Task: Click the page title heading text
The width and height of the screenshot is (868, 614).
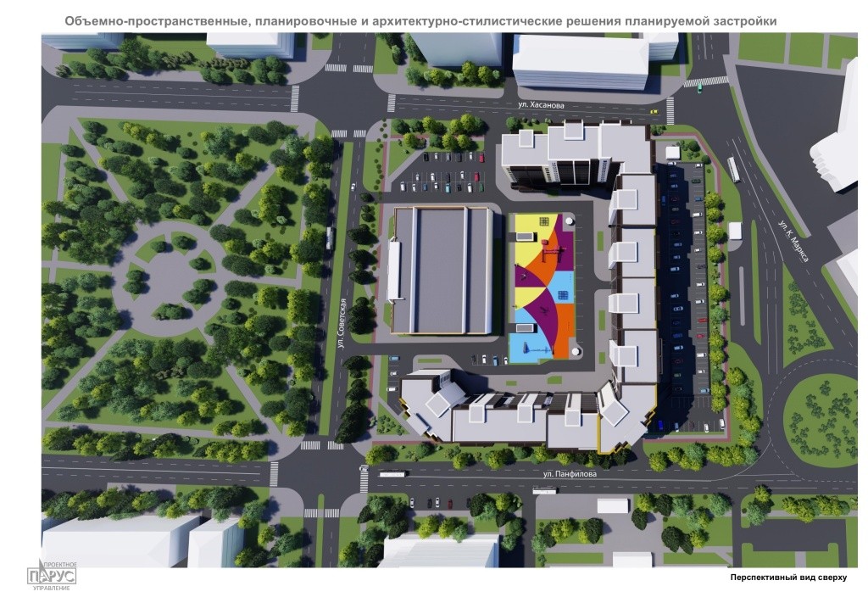Action: 420,20
